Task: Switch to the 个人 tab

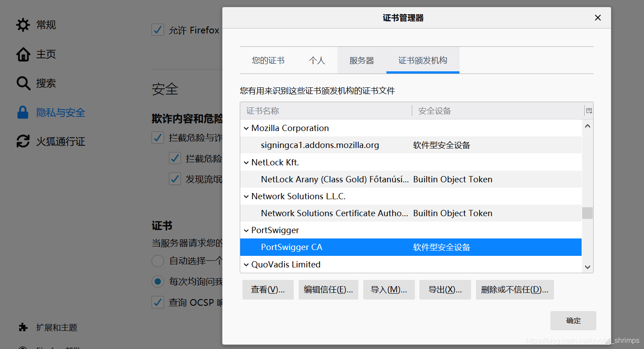Action: (317, 60)
